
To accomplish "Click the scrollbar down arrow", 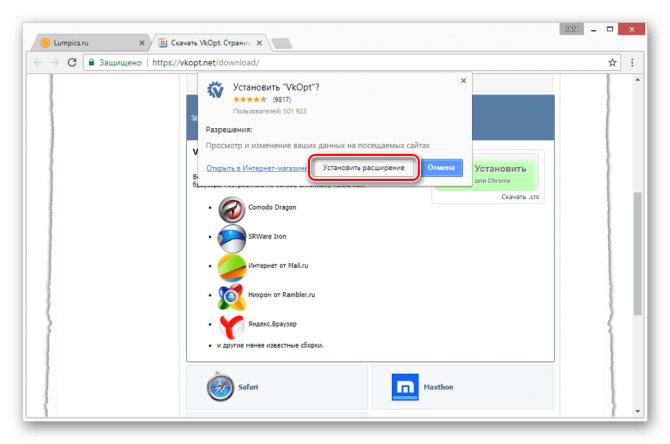I will point(638,411).
